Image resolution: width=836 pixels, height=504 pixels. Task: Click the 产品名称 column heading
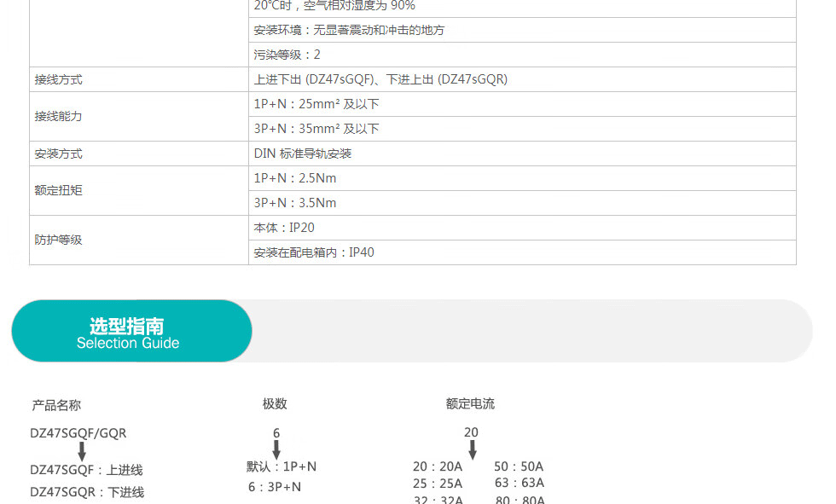56,405
